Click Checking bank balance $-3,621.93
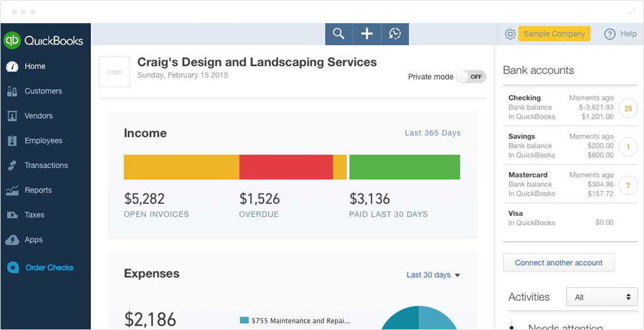 pos(596,107)
